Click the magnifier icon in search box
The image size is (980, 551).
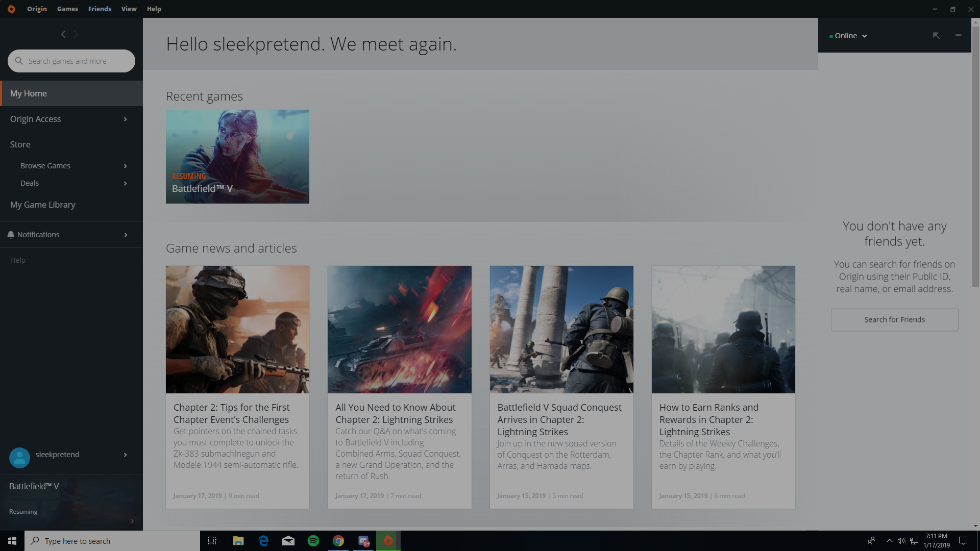click(x=19, y=61)
